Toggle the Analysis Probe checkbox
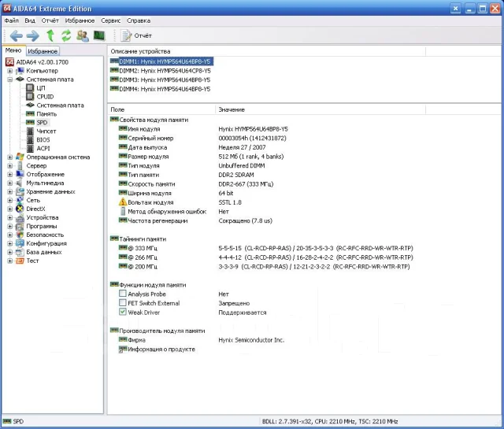The image size is (504, 429). [123, 294]
